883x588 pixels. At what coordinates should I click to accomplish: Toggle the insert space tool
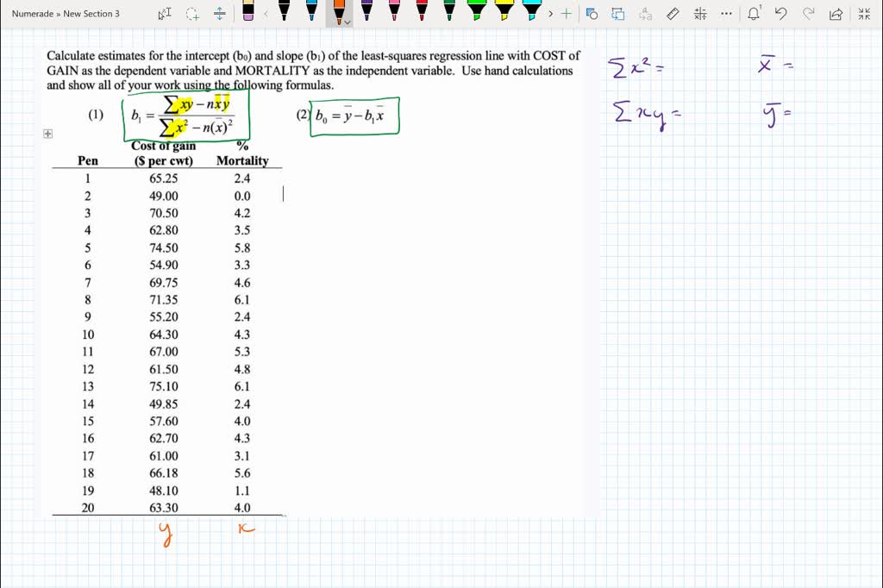[219, 13]
